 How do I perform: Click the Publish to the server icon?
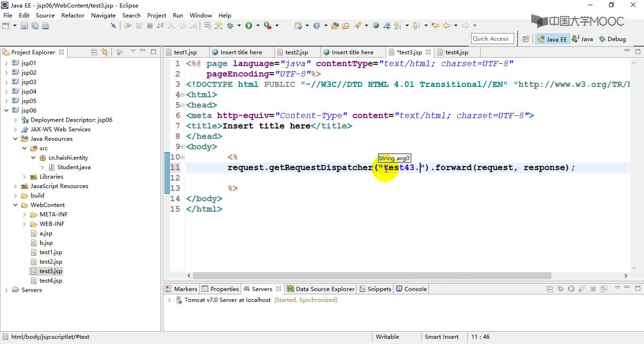[604, 289]
